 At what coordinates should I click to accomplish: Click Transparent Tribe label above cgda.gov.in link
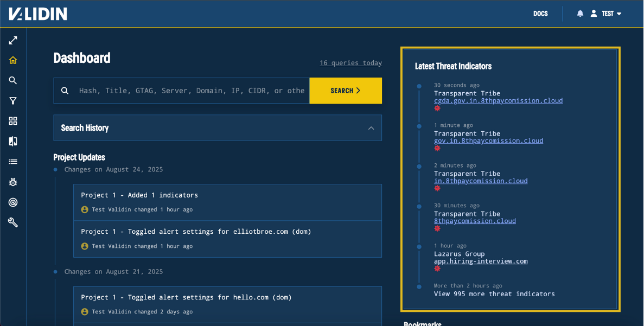tap(467, 93)
